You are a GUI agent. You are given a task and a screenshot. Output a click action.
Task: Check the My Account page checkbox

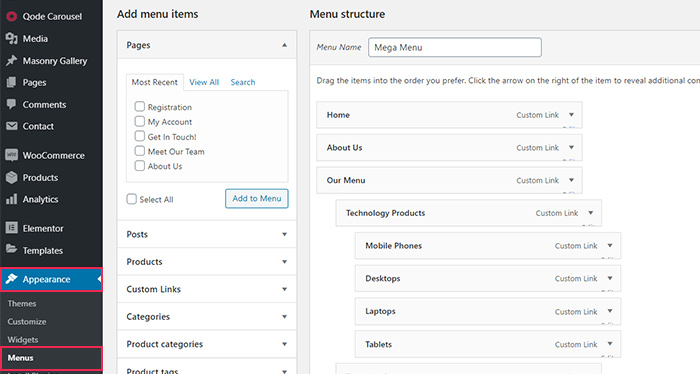pyautogui.click(x=140, y=121)
